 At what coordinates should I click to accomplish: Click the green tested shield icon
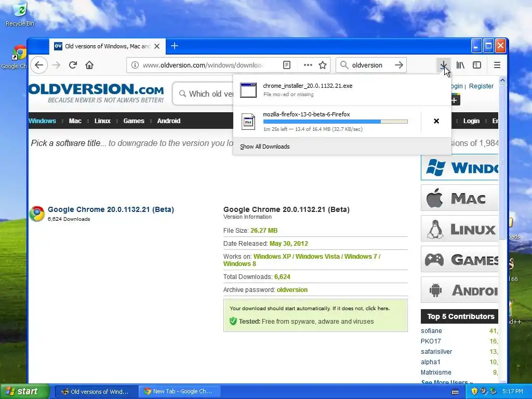233,321
